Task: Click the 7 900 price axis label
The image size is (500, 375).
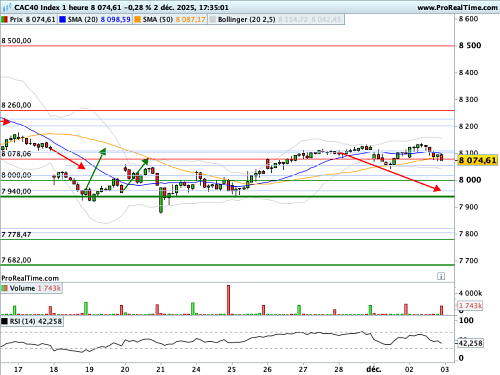Action: coord(468,207)
